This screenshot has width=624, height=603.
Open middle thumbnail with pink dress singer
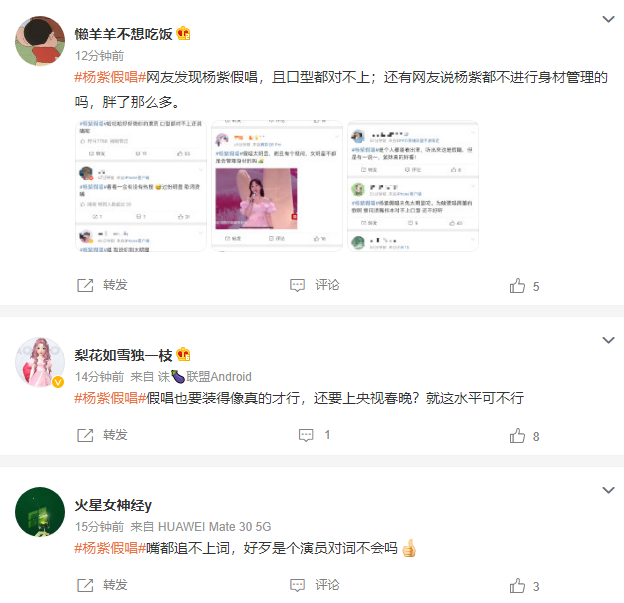point(277,186)
